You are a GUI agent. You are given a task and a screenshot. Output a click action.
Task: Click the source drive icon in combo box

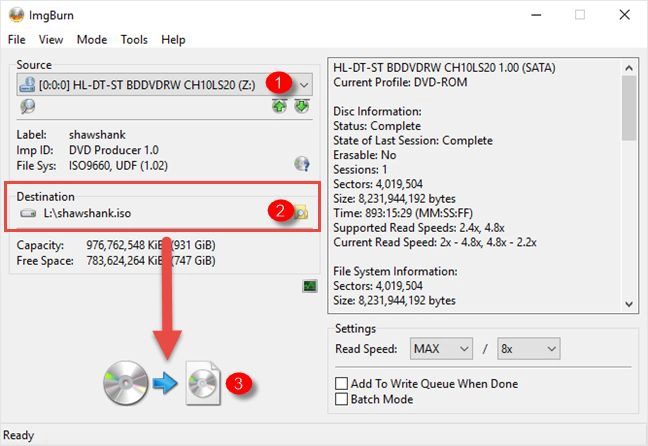27,84
